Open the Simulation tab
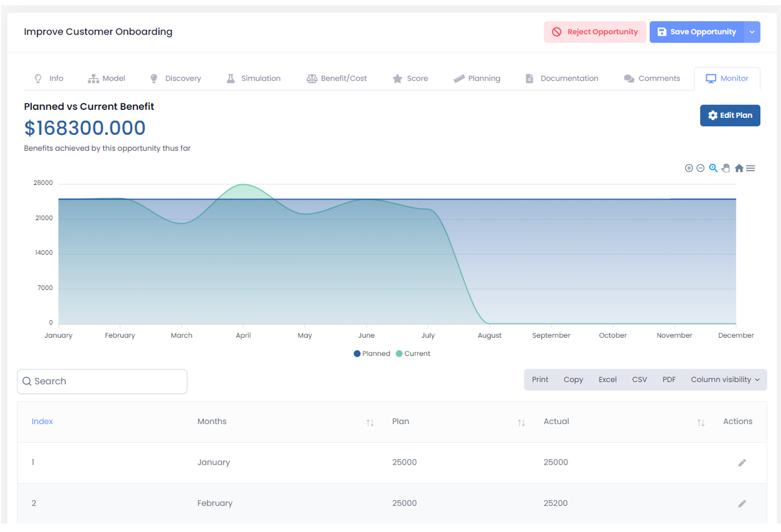 [253, 79]
